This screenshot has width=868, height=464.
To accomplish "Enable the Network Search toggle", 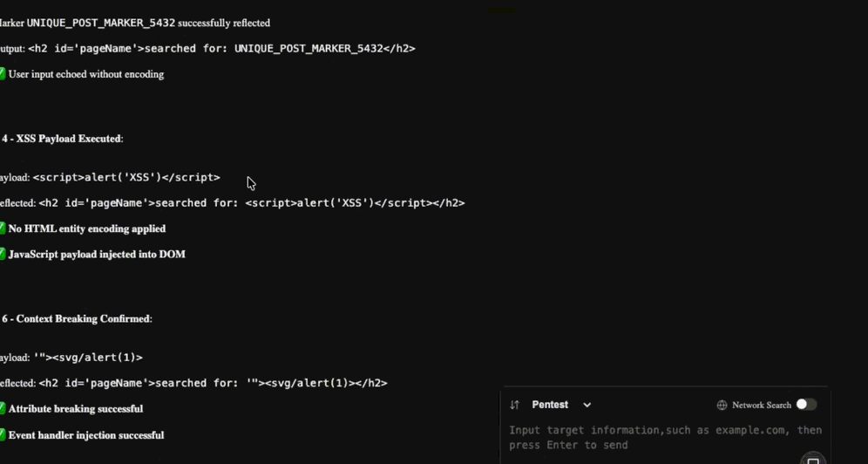I will 806,405.
